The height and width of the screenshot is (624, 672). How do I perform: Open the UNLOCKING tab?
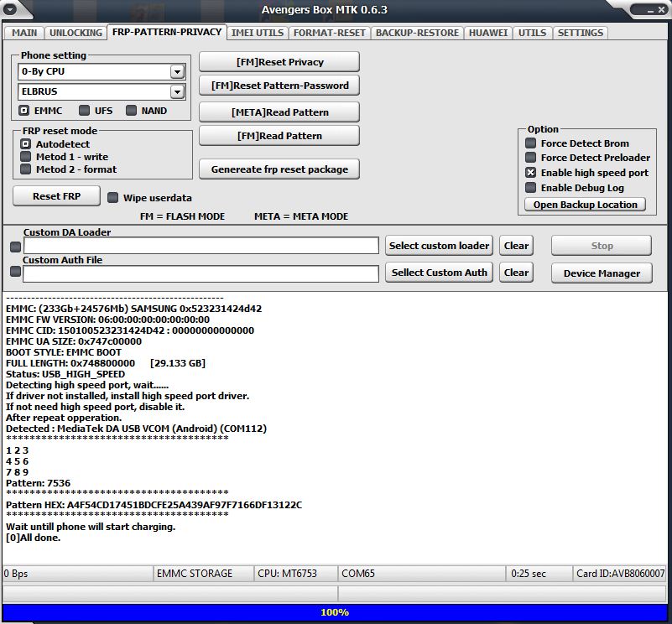(x=76, y=33)
